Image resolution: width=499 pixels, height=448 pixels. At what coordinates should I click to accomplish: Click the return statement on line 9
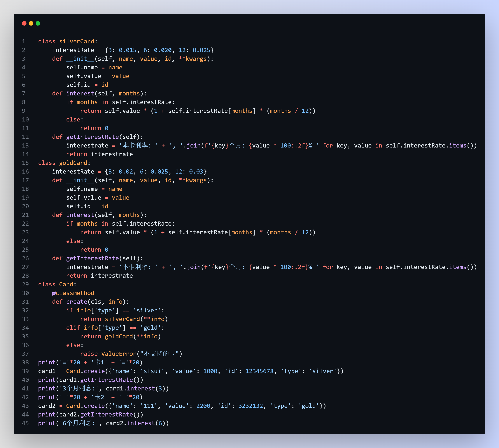coord(198,111)
